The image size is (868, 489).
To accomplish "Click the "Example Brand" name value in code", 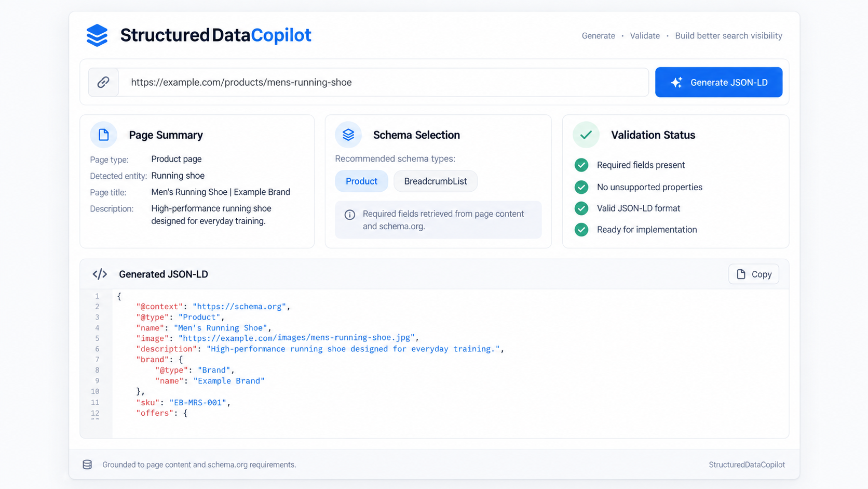I will tap(229, 381).
